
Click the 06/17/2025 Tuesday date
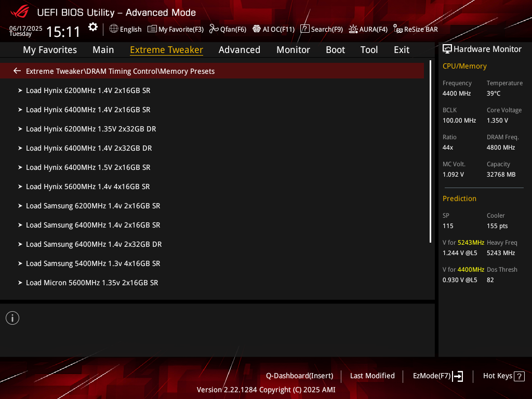[x=26, y=31]
